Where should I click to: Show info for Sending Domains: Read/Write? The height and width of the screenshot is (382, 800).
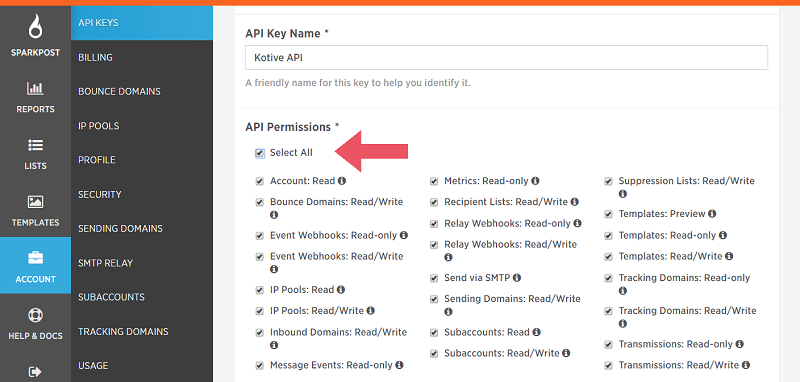(448, 312)
